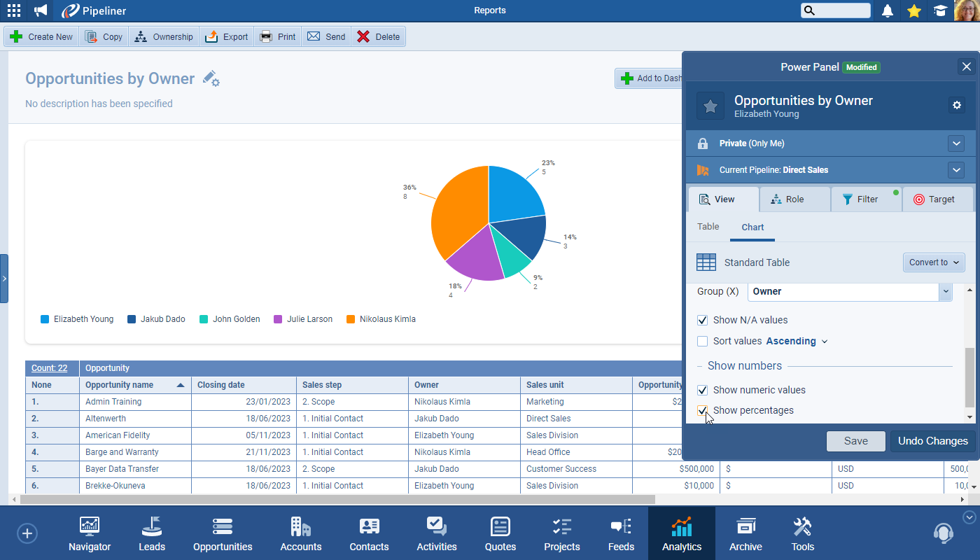Viewport: 980px width, 560px height.
Task: Click the support headset icon
Action: click(x=943, y=533)
